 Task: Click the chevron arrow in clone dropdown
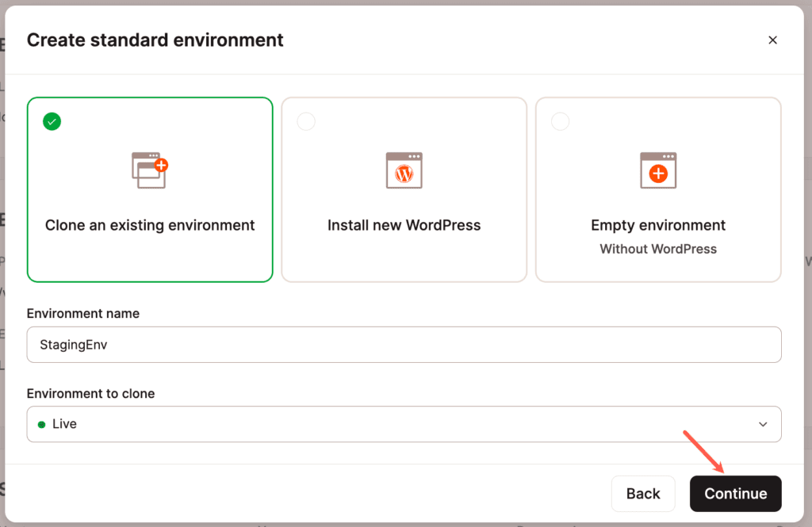click(763, 425)
